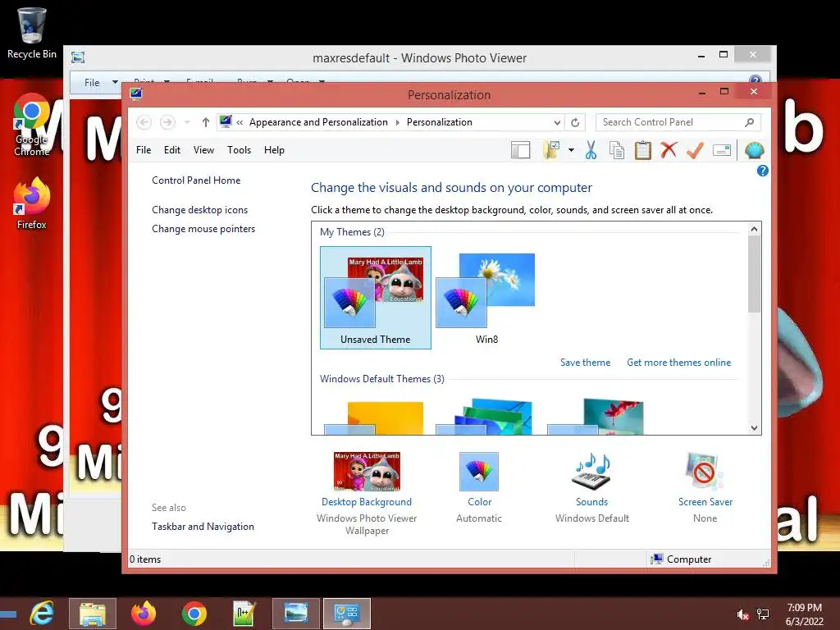Click theme list scroll down arrow
This screenshot has height=630, width=840.
pyautogui.click(x=754, y=428)
